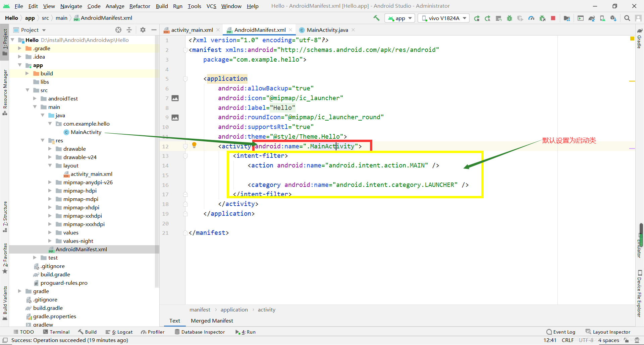
Task: Expand the values-night folder
Action: (50, 241)
